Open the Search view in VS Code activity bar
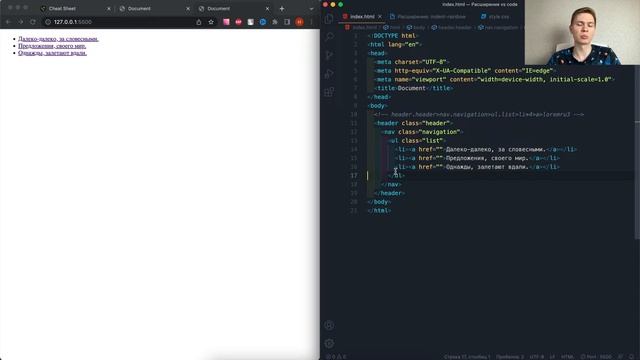Screen dimensions: 640x360 tap(329, 37)
